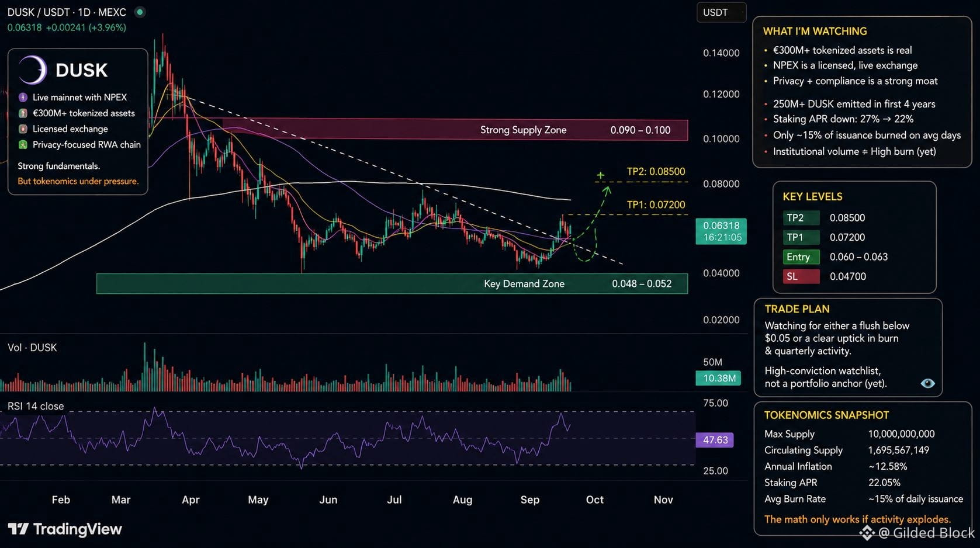Click the 0.14000 price axis label
Screen dimensions: 980x548
pyautogui.click(x=721, y=53)
